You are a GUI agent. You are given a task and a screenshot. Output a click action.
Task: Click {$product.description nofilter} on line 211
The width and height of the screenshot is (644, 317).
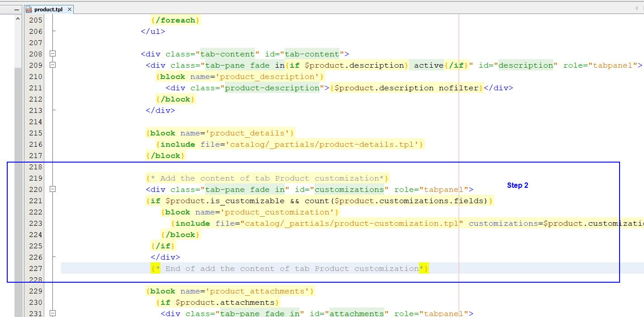(407, 88)
